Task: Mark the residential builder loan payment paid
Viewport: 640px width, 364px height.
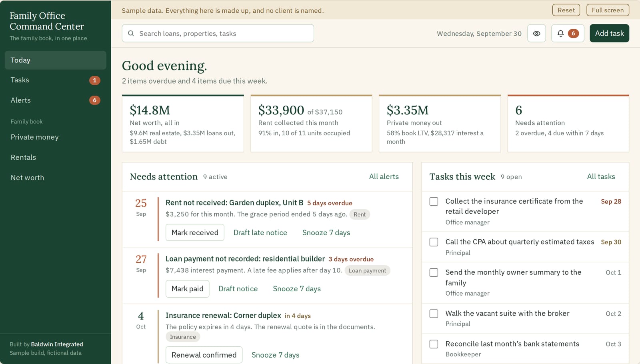Action: point(187,289)
